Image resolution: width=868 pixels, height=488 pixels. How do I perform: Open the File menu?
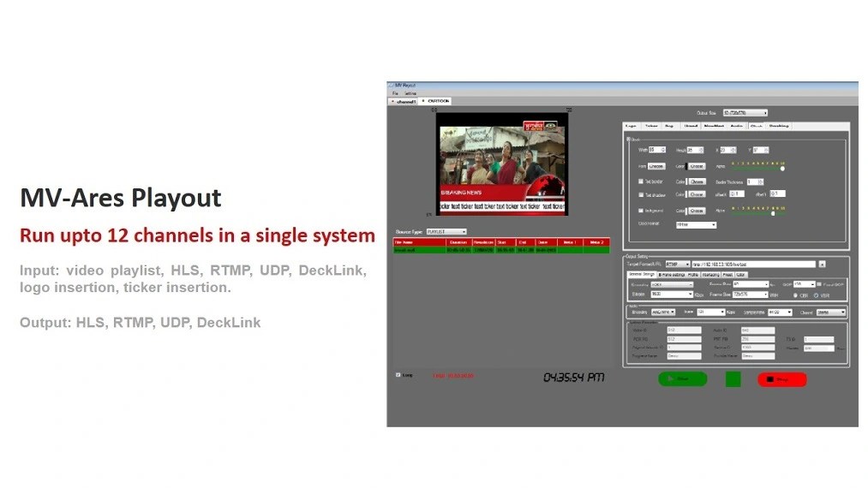[395, 93]
